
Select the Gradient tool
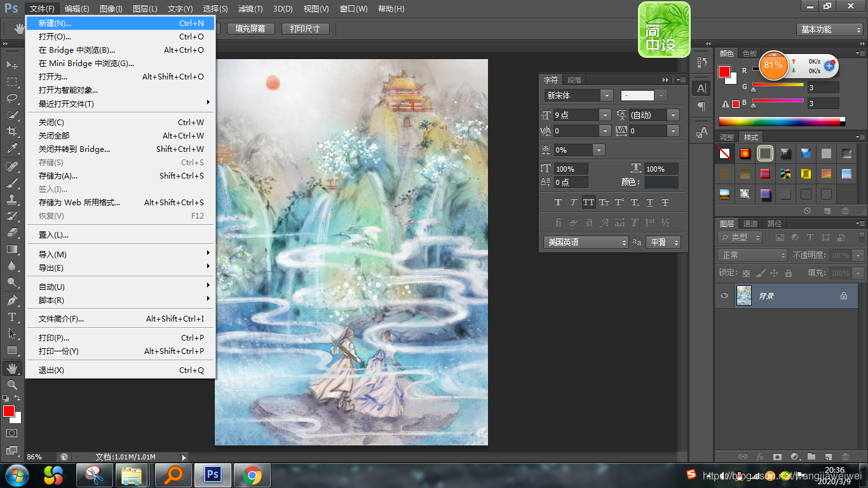(12, 249)
